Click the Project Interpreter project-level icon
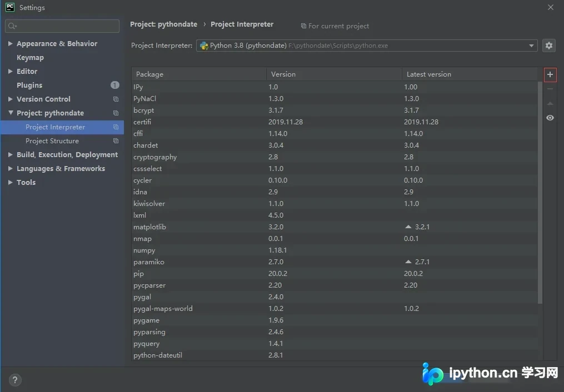Screen dimensions: 564x392 point(116,127)
